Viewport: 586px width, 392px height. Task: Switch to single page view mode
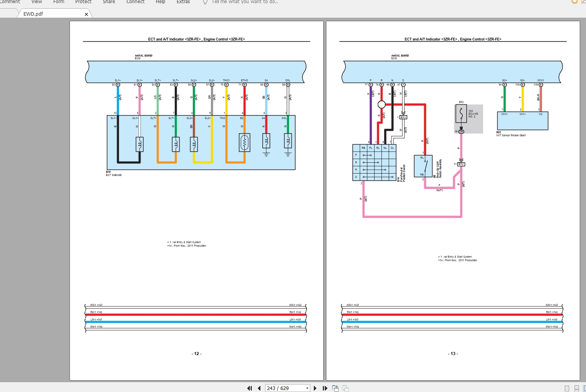[567, 388]
